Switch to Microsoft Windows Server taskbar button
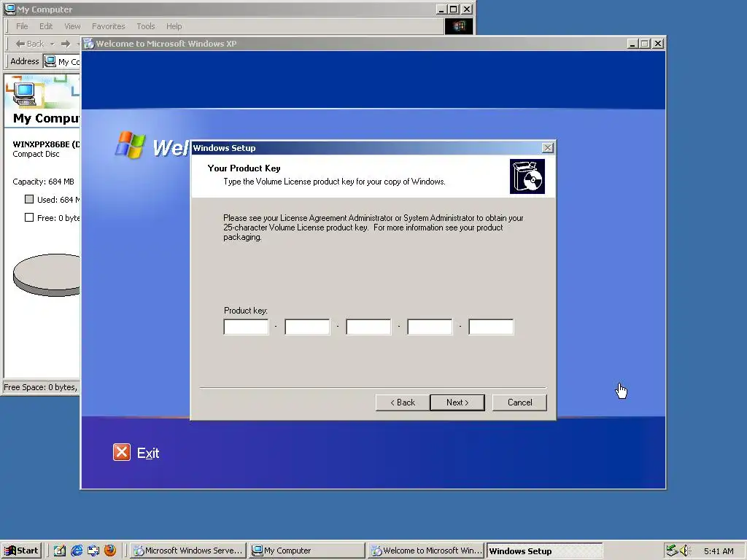 (188, 551)
